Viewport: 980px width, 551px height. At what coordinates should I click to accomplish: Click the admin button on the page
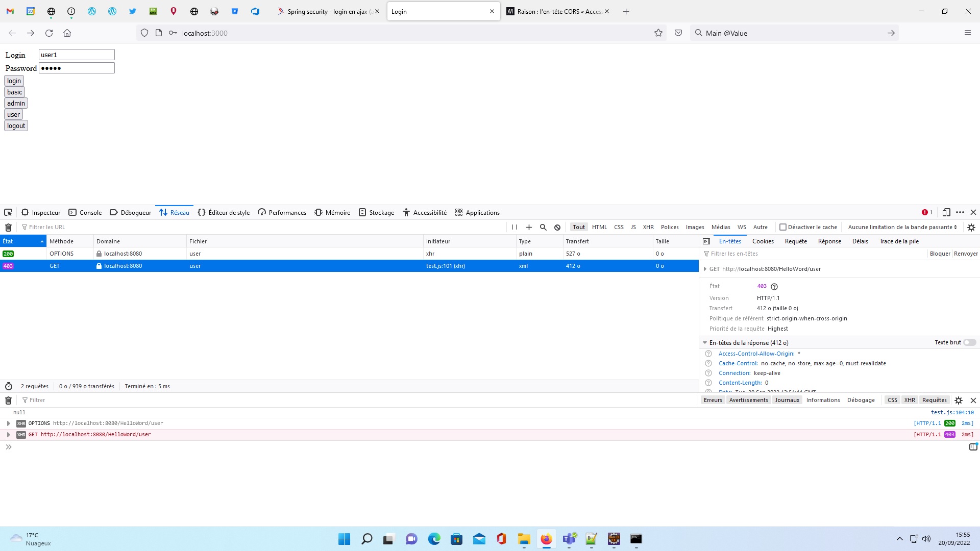point(16,104)
